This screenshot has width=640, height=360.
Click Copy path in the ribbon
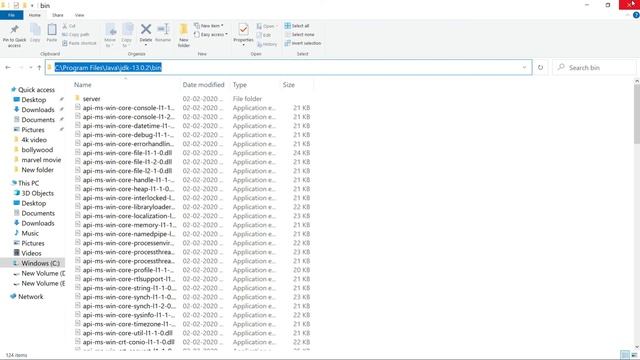click(76, 34)
